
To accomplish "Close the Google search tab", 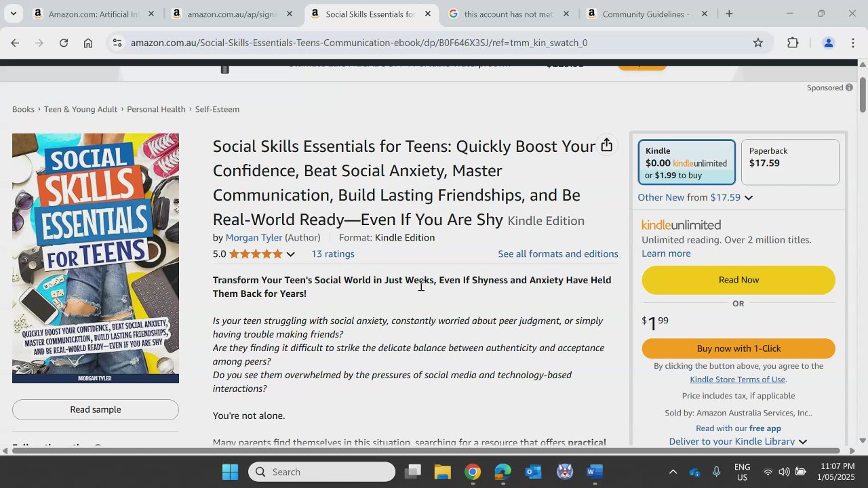I will tap(566, 14).
